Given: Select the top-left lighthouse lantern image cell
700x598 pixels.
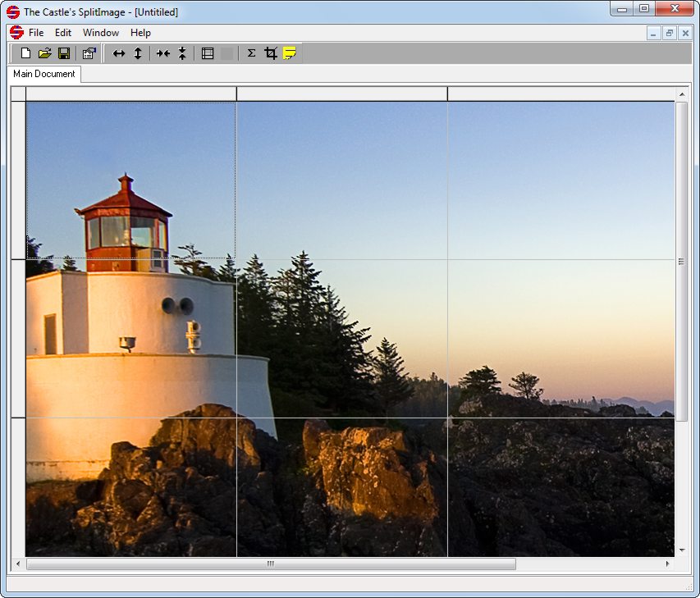Looking at the screenshot, I should click(131, 180).
